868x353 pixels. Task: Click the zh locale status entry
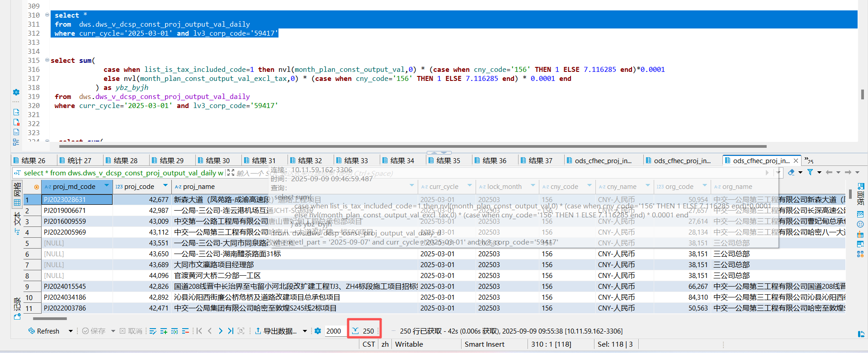pyautogui.click(x=385, y=344)
